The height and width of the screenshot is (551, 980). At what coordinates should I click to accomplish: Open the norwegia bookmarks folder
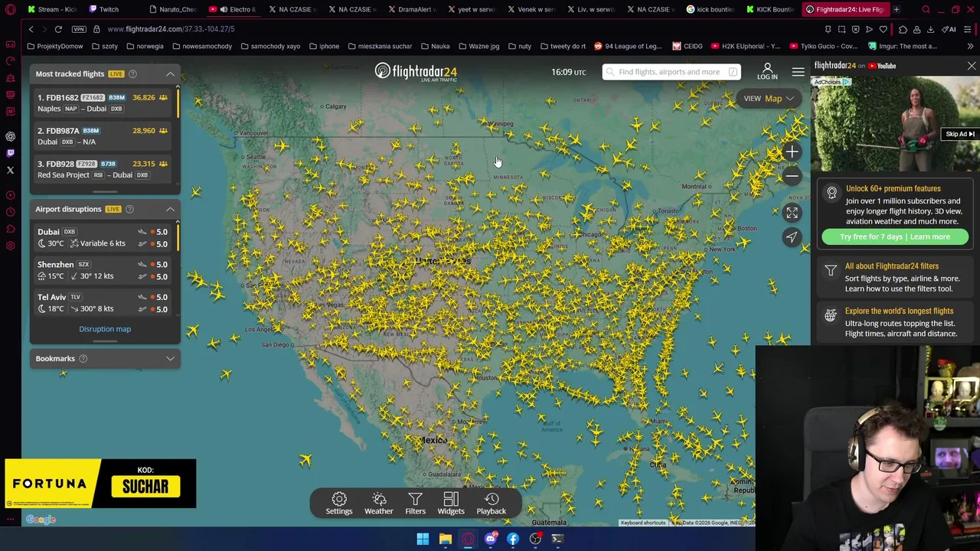click(x=145, y=47)
